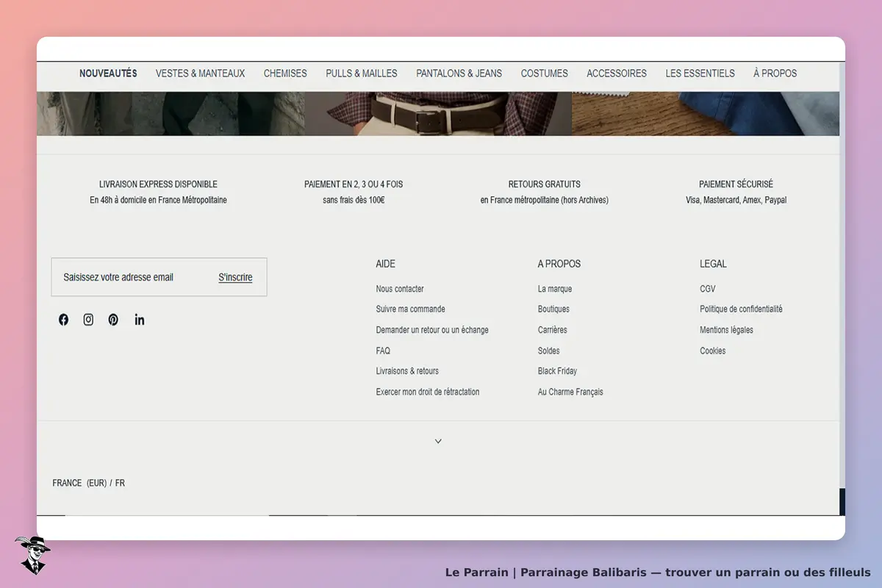This screenshot has height=588, width=882.
Task: Open the Soldes link
Action: click(x=549, y=351)
